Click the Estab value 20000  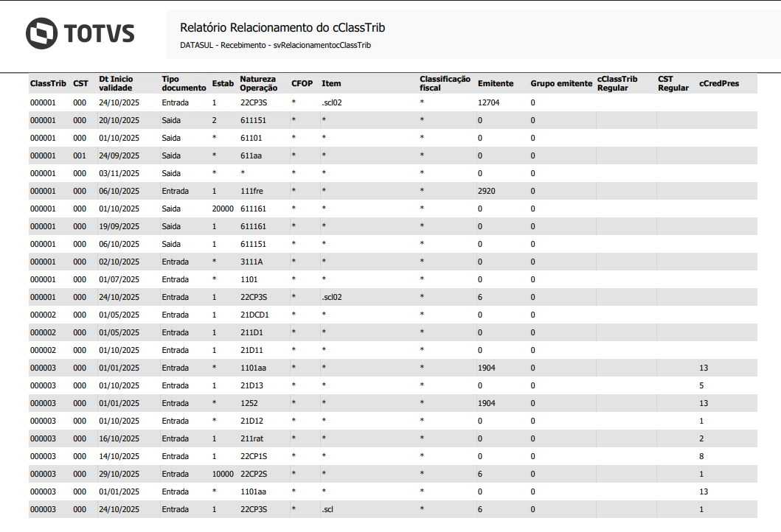223,209
